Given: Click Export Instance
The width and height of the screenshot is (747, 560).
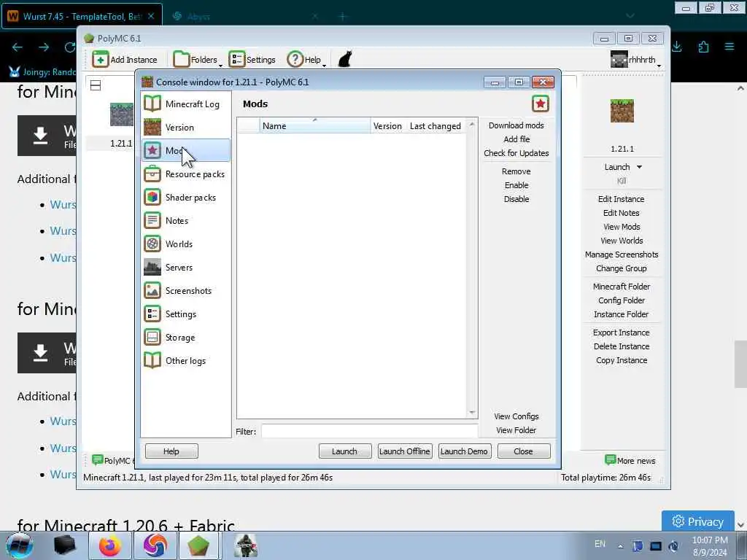Looking at the screenshot, I should coord(621,332).
